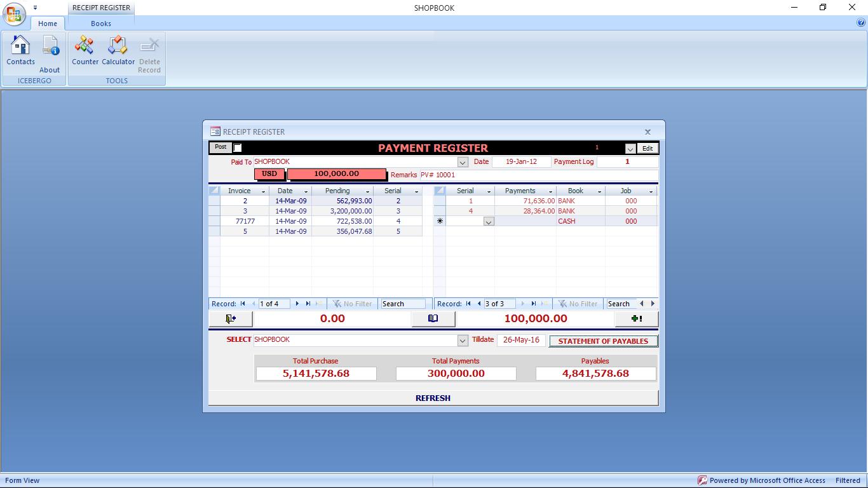
Task: Click the green plus add button
Action: coord(637,319)
